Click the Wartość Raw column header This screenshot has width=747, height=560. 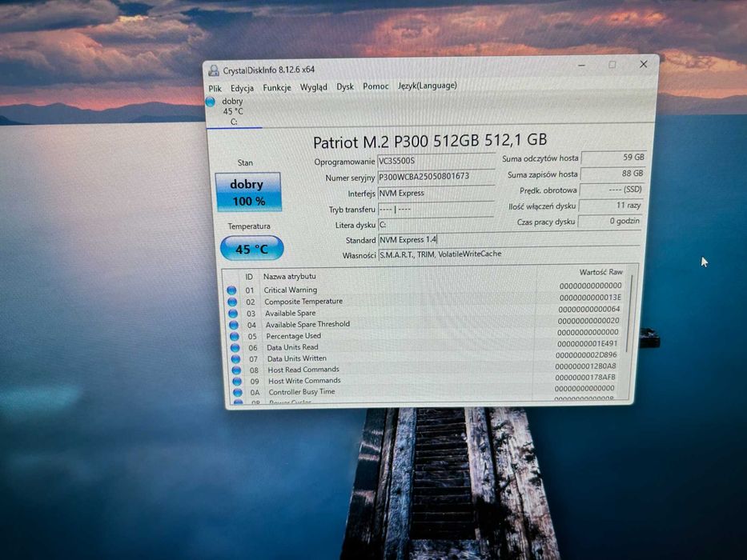(x=600, y=272)
